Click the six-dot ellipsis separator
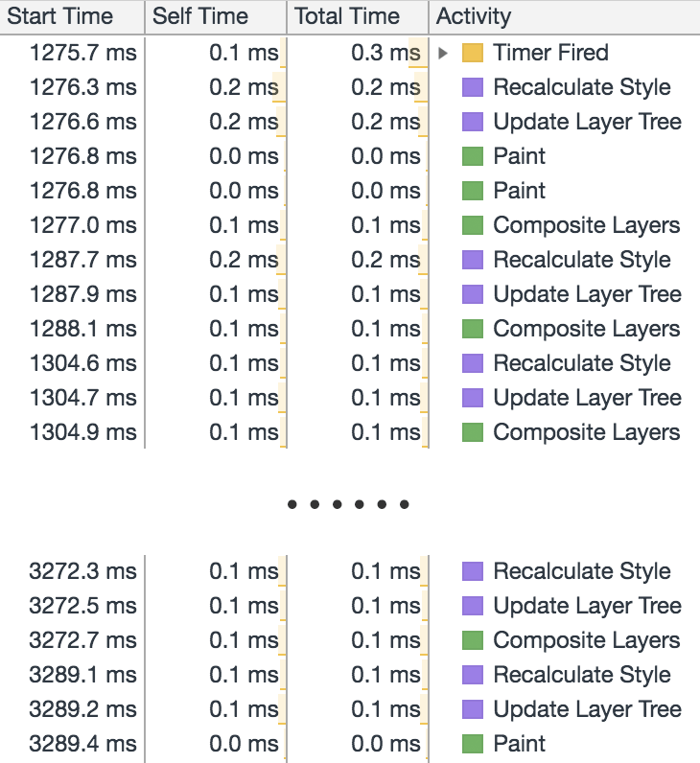The image size is (700, 763). coord(349,504)
